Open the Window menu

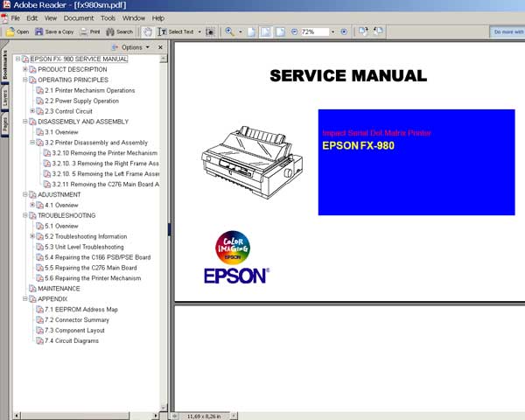[x=134, y=18]
